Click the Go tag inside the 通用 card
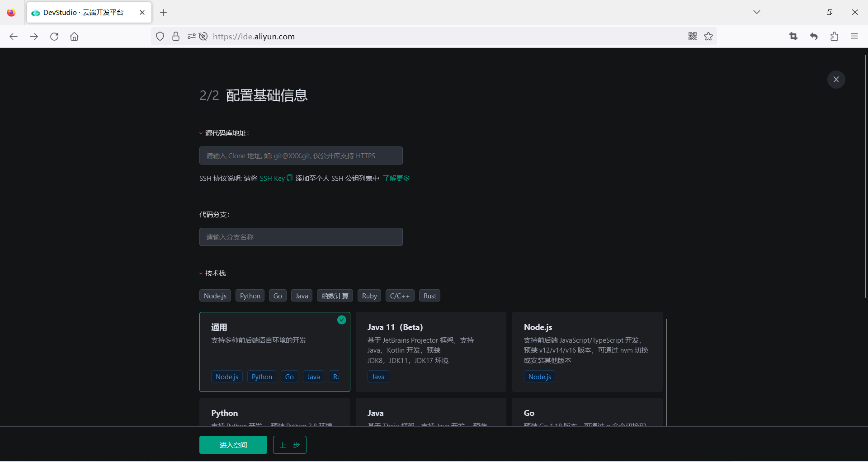 (289, 377)
